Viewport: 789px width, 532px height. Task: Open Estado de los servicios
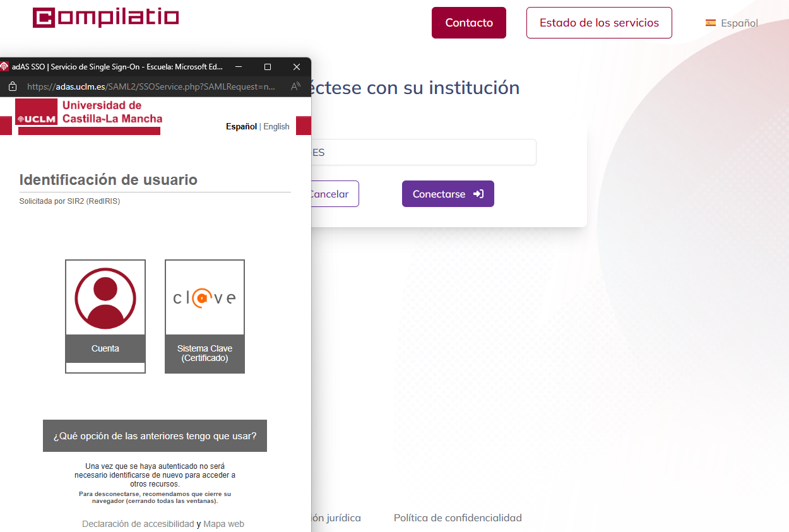click(x=599, y=23)
